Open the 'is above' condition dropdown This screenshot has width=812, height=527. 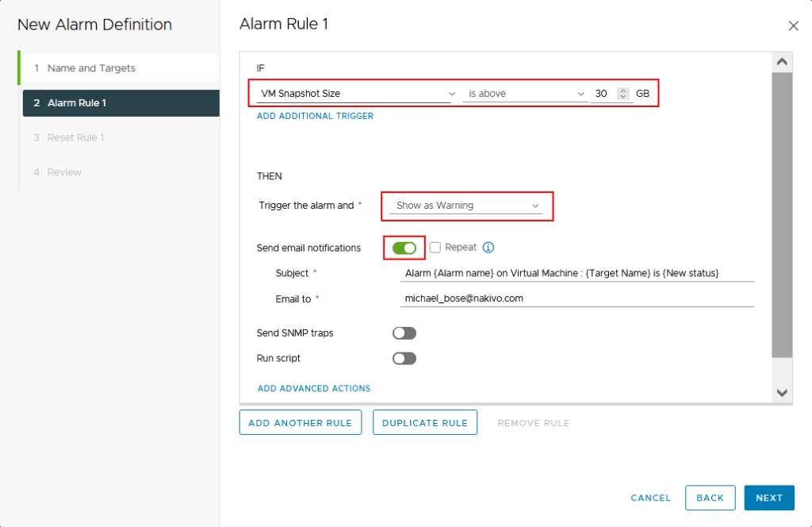coord(525,93)
